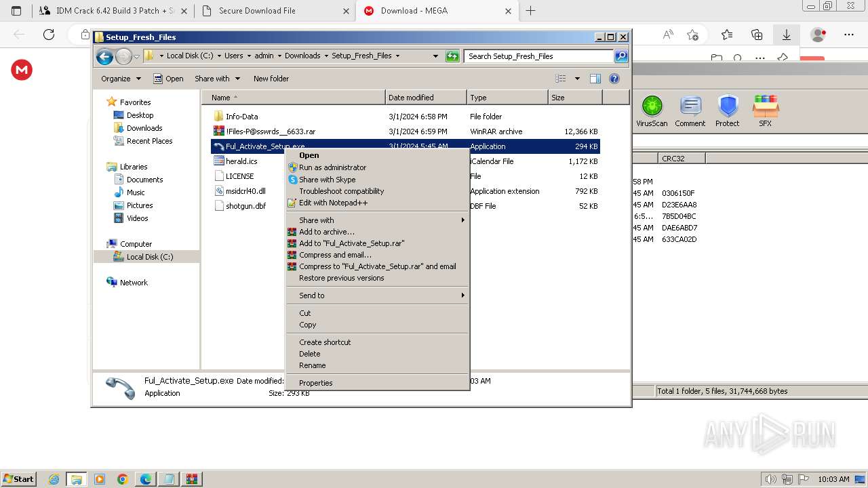Viewport: 868px width, 488px height.
Task: Click Add to "Ful_Activate_Setup.rar" option
Action: tap(351, 243)
